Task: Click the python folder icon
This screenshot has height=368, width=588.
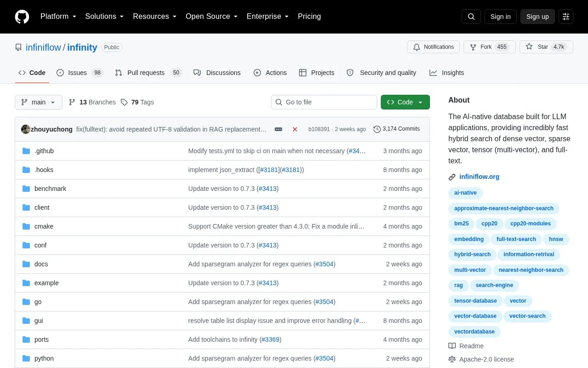Action: tap(26, 358)
